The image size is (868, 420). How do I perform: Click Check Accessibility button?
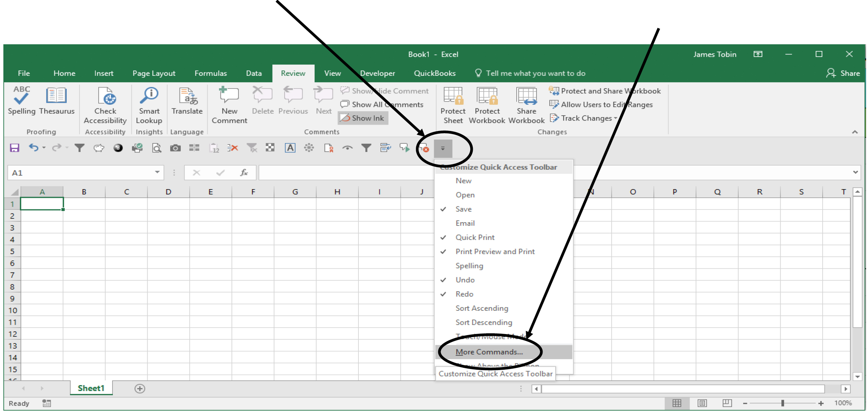tap(105, 105)
